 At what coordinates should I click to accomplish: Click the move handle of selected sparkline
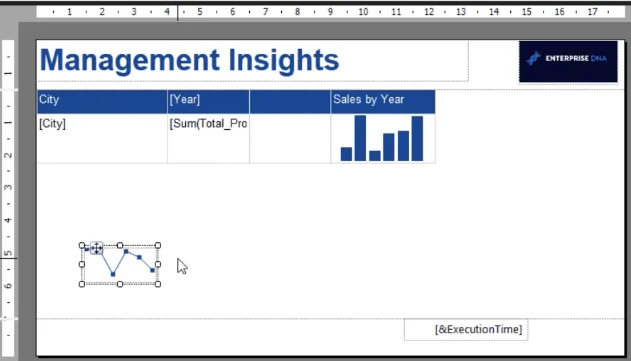(96, 248)
